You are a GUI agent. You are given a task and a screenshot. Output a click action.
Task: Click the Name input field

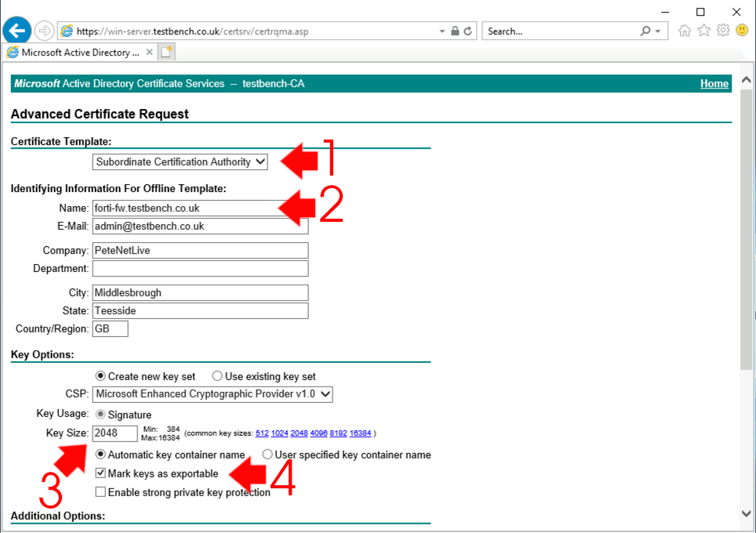[200, 208]
